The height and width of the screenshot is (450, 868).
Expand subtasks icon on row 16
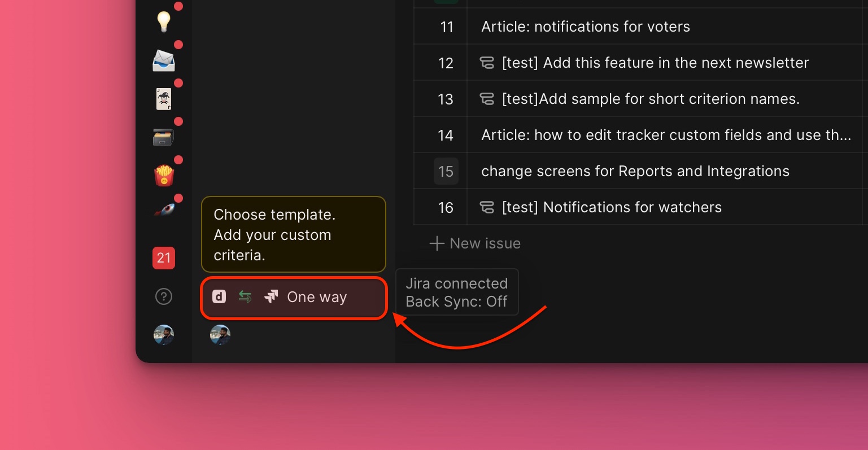click(x=487, y=207)
